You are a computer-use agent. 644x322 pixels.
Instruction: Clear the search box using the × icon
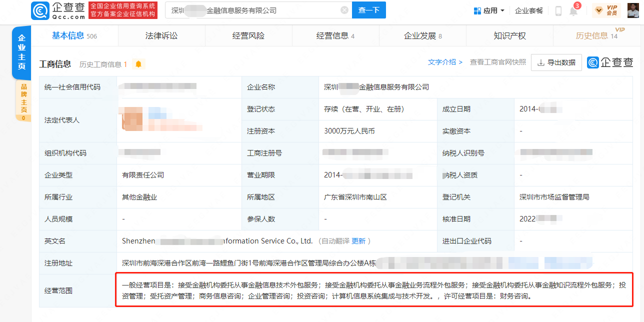(x=344, y=9)
